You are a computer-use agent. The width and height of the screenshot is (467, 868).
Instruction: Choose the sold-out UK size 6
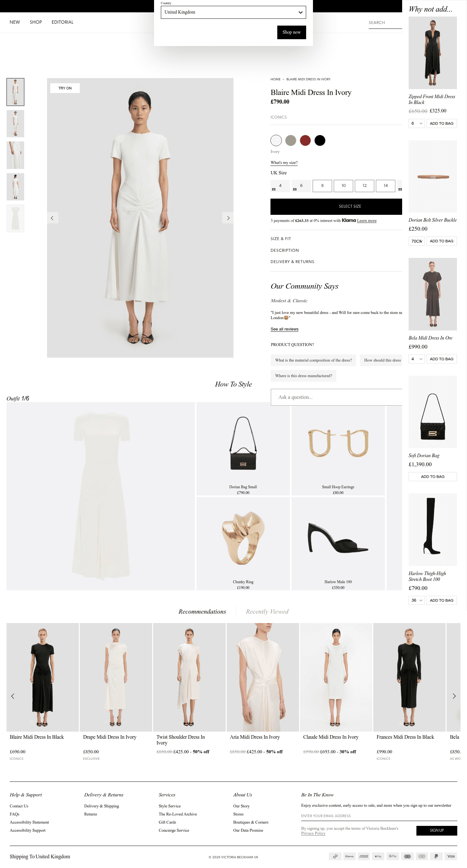301,186
